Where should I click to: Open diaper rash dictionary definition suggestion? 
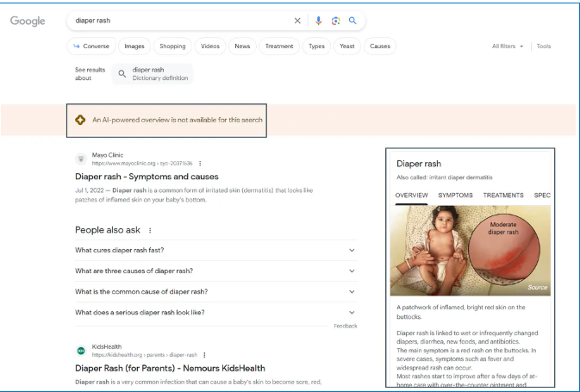(x=153, y=74)
